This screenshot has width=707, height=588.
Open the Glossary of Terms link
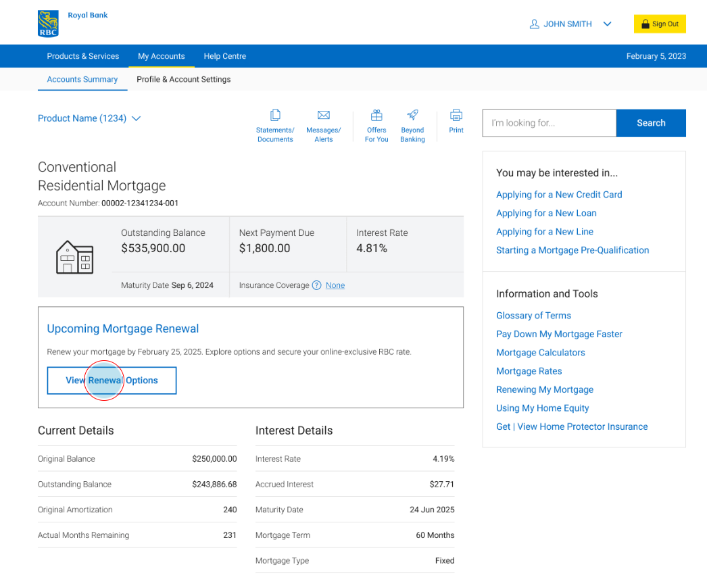pyautogui.click(x=533, y=315)
